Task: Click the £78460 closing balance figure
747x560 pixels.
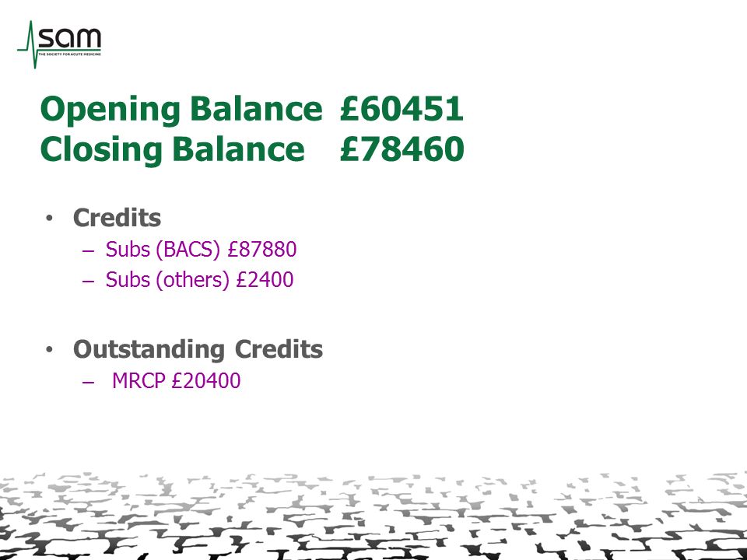Action: [402, 149]
